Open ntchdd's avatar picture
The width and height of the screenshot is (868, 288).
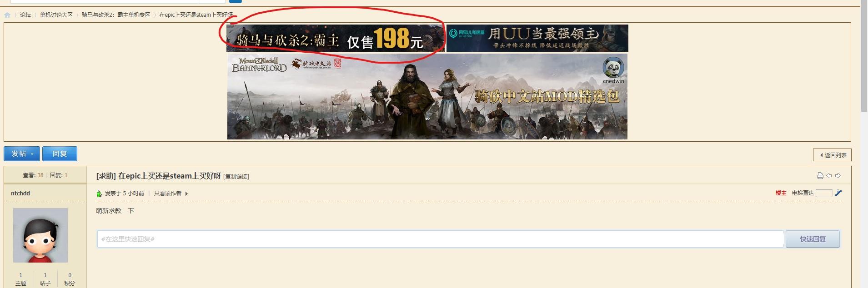tap(40, 235)
